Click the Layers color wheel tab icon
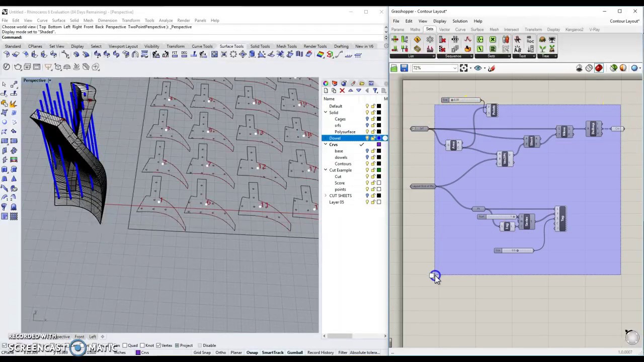This screenshot has height=362, width=644. pos(326,83)
